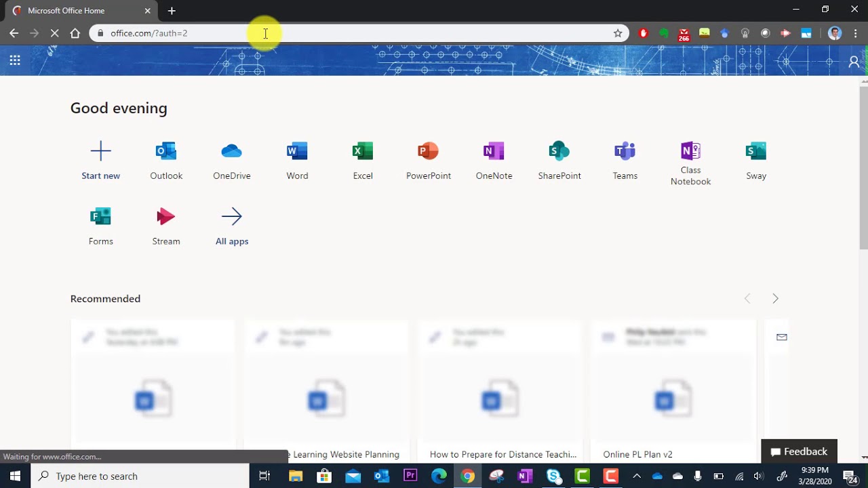Open Forms app

coord(100,226)
